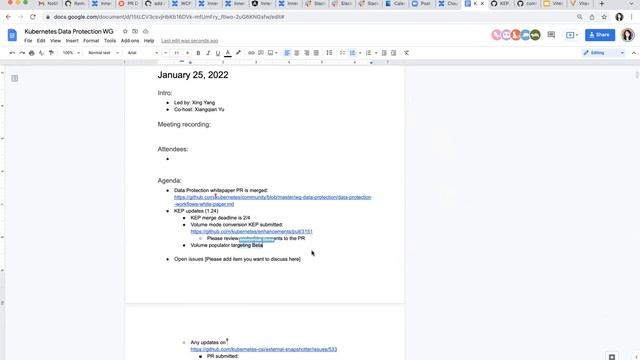This screenshot has width=640, height=360.
Task: Expand the image insert dropdown arrow
Action: point(276,53)
